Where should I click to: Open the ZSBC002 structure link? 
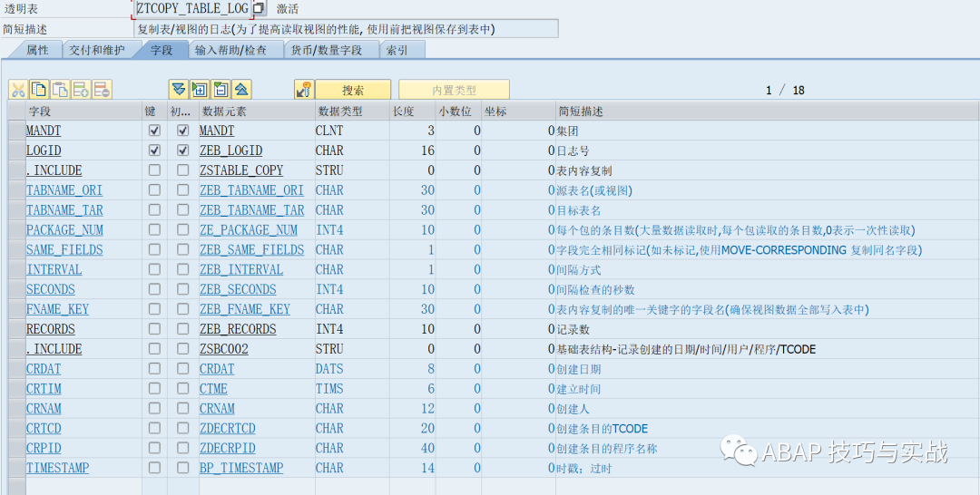(x=224, y=349)
